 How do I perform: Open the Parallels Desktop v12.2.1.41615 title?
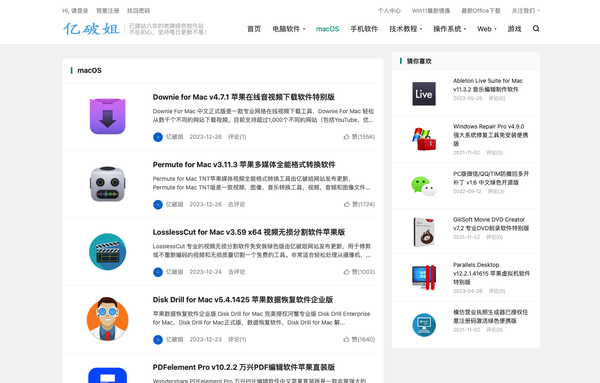(491, 273)
